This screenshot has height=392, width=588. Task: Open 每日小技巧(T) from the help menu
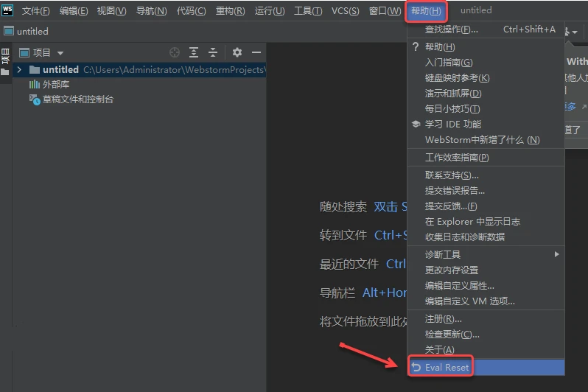point(486,109)
